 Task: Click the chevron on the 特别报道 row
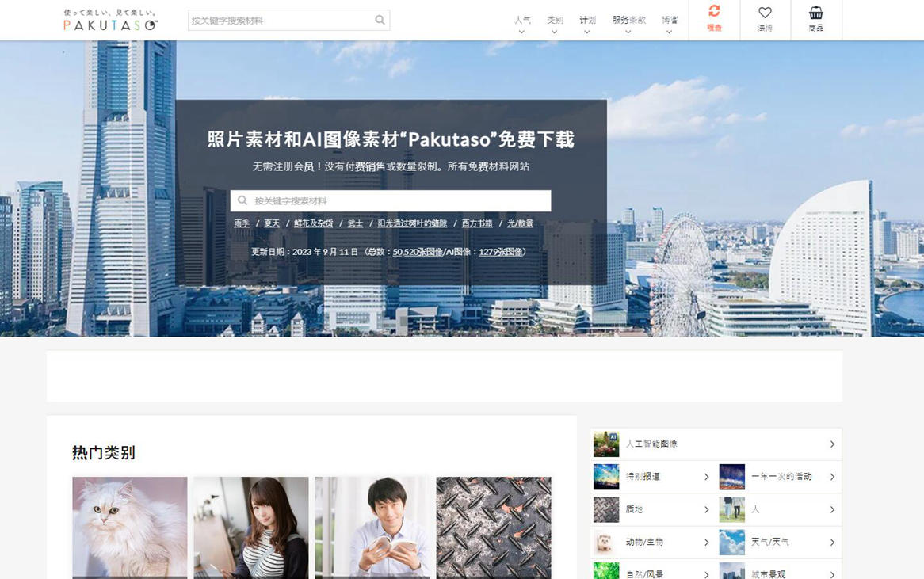[x=707, y=477]
